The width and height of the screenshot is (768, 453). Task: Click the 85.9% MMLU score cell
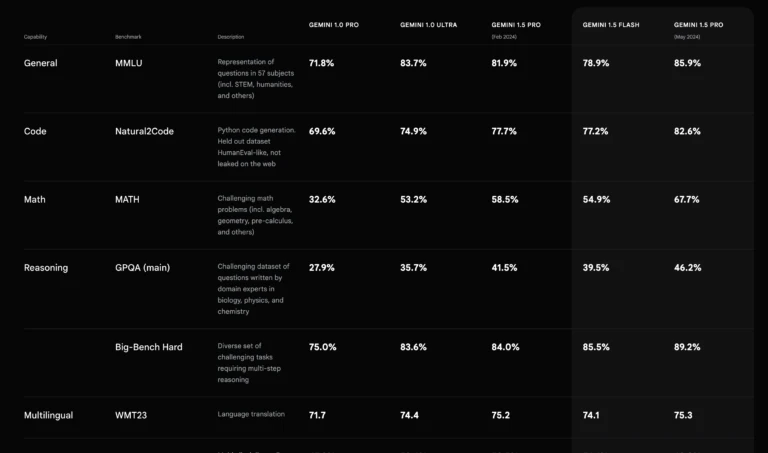[687, 63]
